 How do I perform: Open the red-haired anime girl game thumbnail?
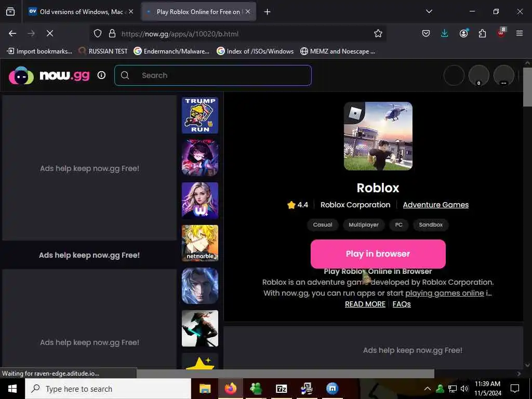pos(200,158)
